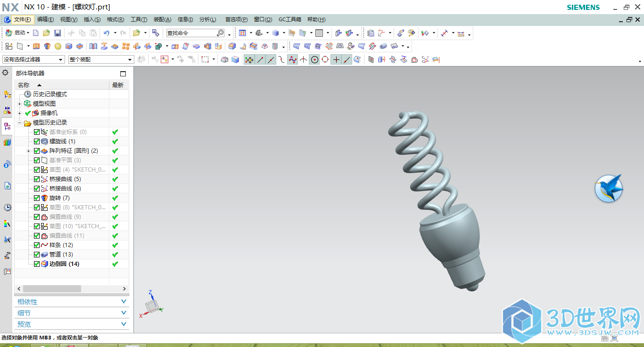Toggle the 样条 (12) checkbox
This screenshot has height=347, width=644.
coord(37,245)
